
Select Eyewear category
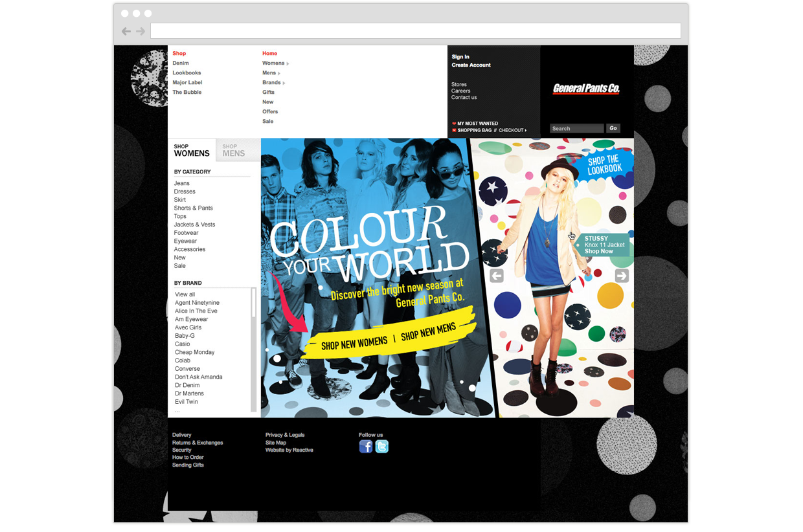coord(185,241)
